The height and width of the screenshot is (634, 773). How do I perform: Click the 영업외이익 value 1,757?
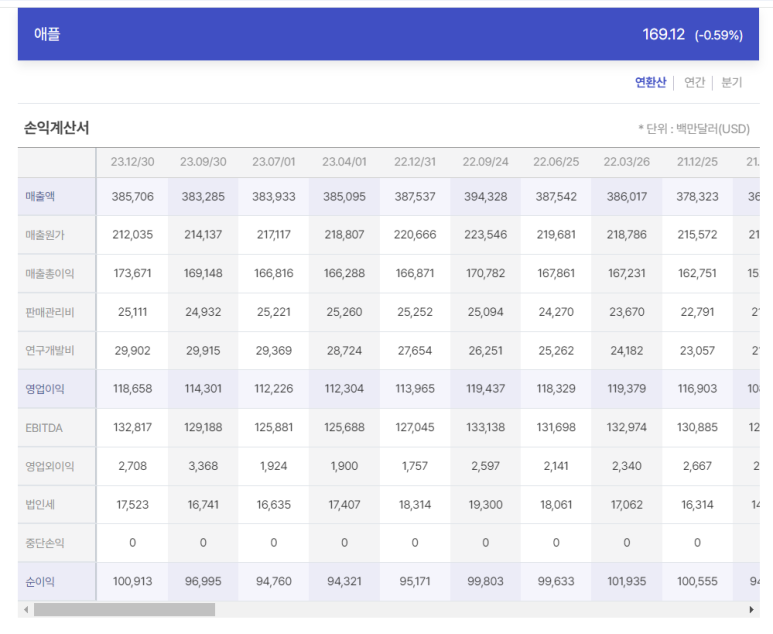pos(415,466)
